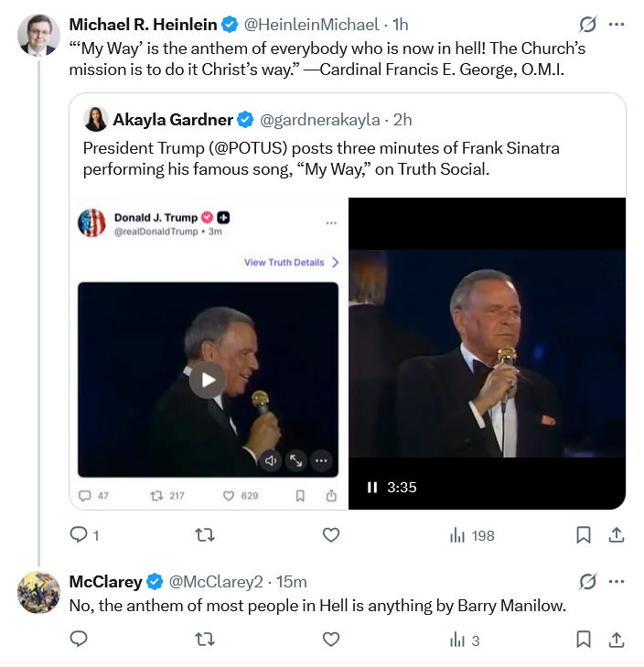644x667 pixels.
Task: Open Grok icon on Heinlein's post
Action: [589, 25]
